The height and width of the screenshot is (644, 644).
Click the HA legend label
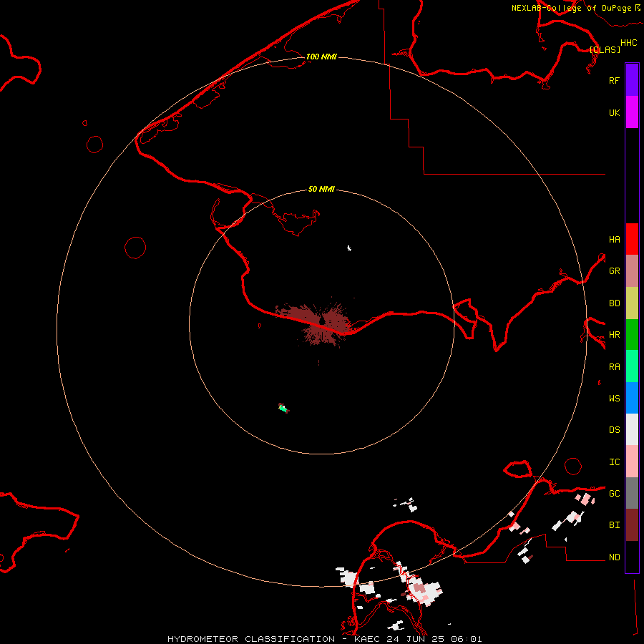[614, 239]
